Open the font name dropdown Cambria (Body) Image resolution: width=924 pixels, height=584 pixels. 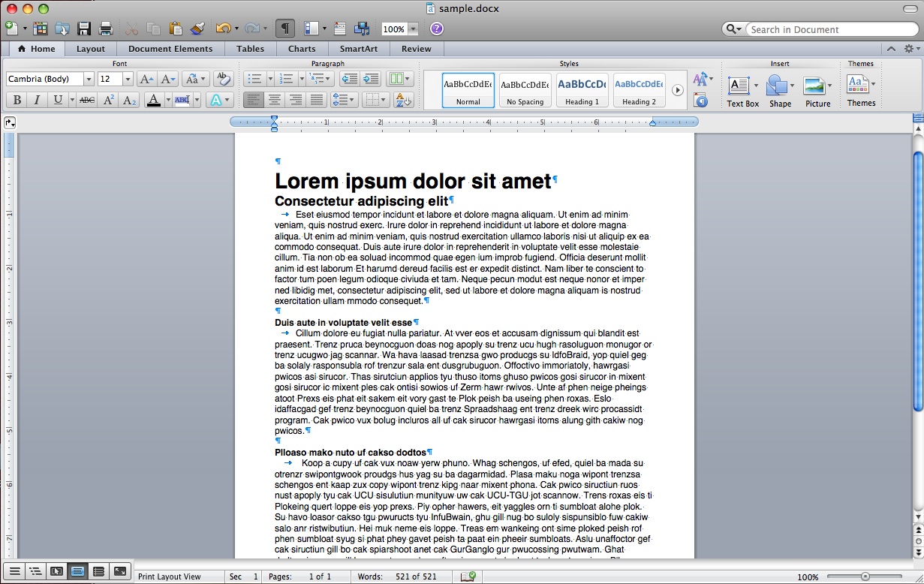tap(89, 79)
